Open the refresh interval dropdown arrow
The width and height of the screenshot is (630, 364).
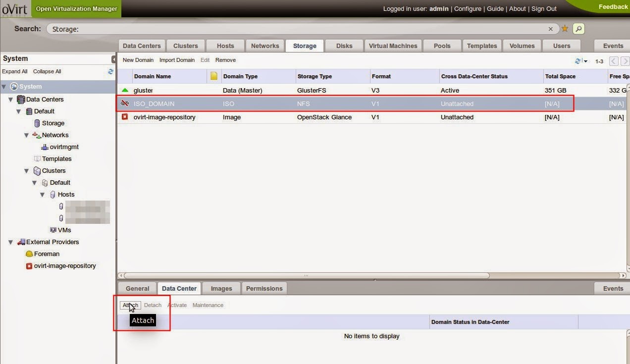(585, 61)
